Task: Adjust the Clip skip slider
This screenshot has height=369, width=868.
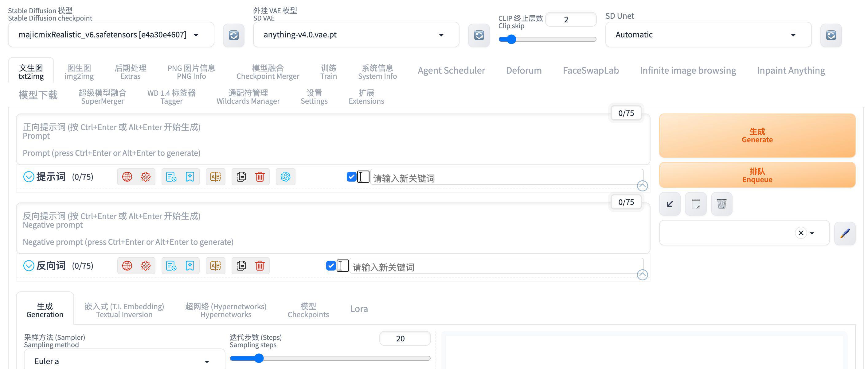Action: pos(547,39)
